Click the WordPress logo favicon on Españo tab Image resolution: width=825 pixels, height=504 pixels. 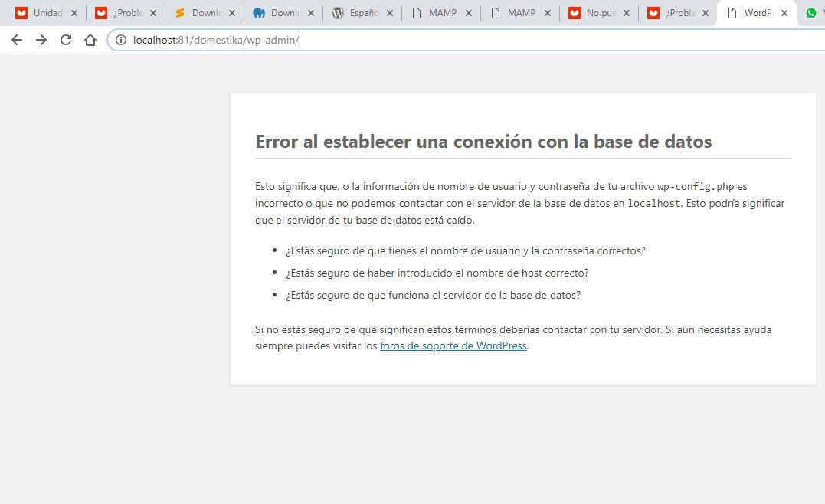[x=338, y=13]
